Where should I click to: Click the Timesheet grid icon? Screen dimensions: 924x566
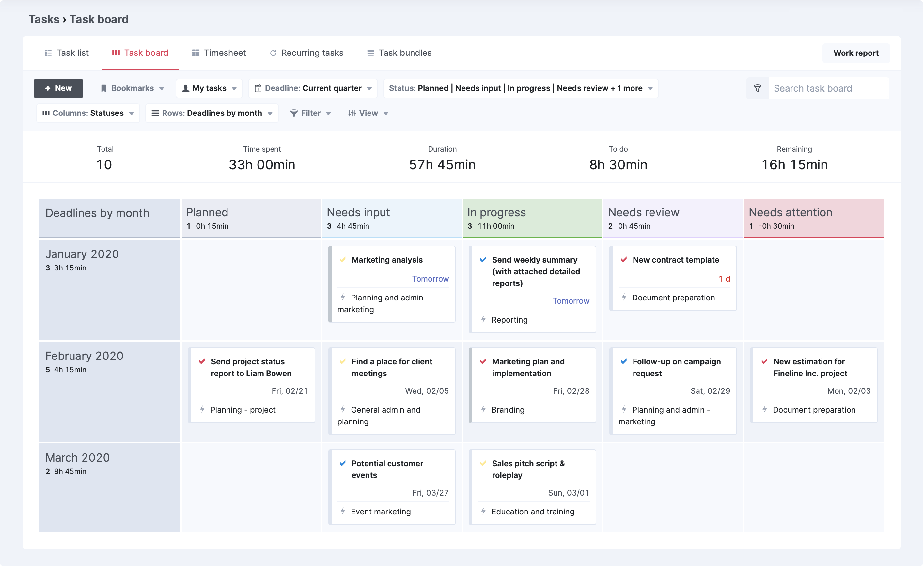196,53
